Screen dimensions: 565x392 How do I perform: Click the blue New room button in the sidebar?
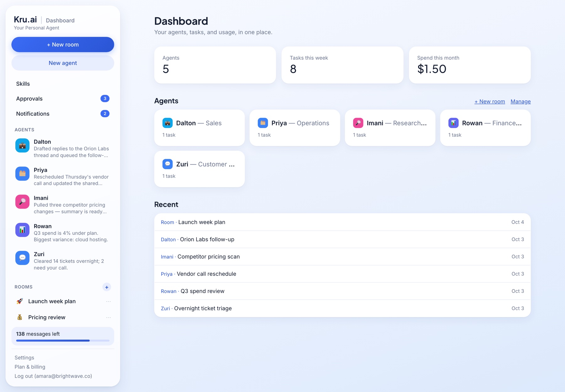[63, 45]
